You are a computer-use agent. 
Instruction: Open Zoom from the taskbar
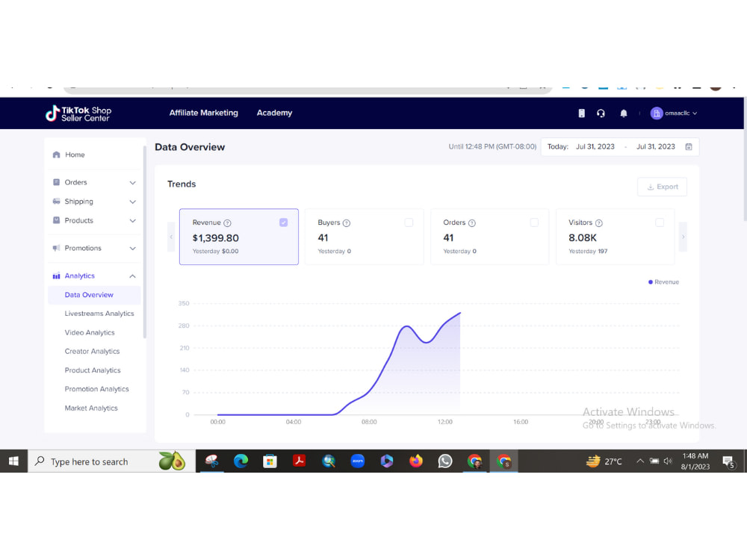(357, 461)
